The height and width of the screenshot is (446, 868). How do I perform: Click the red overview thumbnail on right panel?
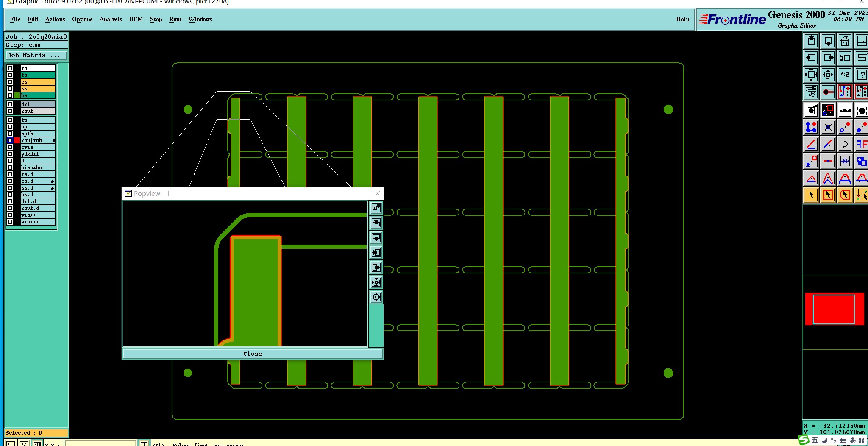(x=835, y=309)
